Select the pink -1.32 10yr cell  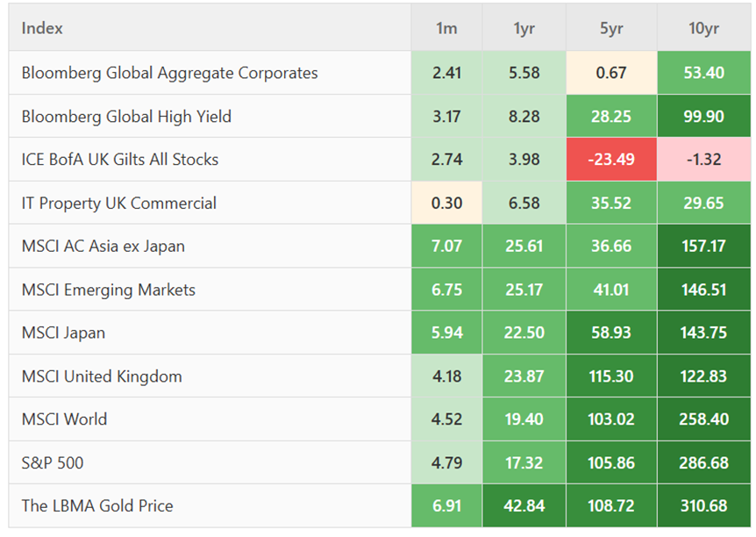click(x=703, y=160)
